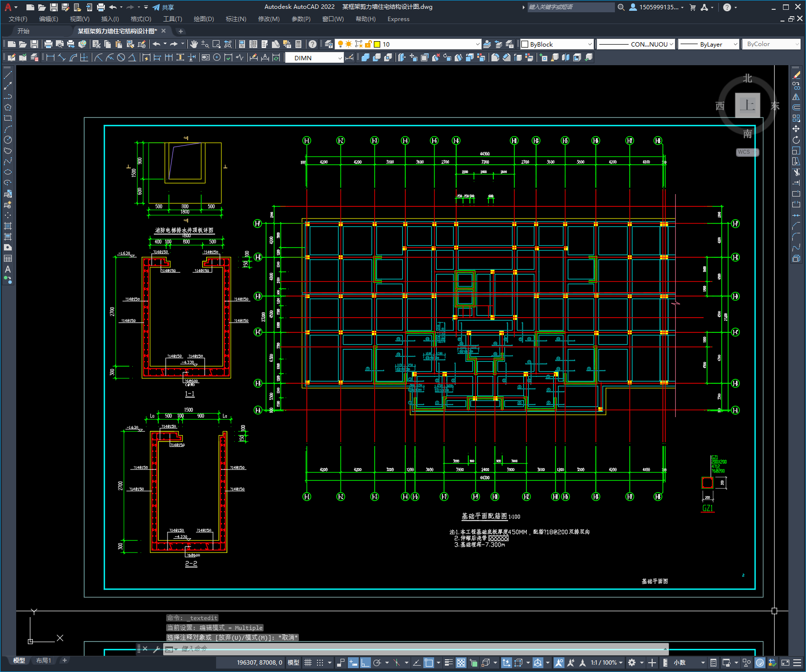Click the search magnifier icon in title bar
Screen dimensions: 806x672
[x=621, y=7]
